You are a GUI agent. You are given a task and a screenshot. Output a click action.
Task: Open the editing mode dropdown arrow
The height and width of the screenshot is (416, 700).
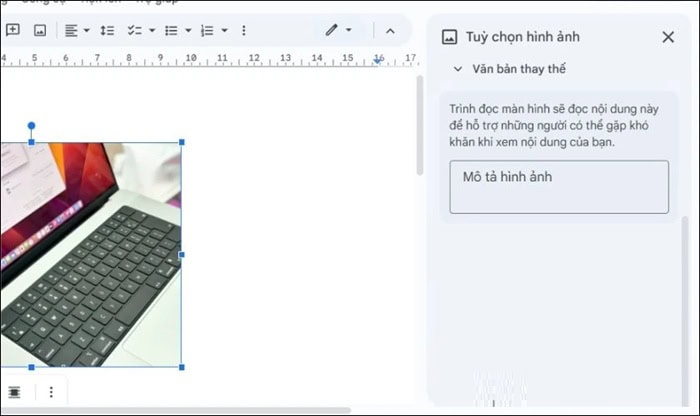pos(349,30)
